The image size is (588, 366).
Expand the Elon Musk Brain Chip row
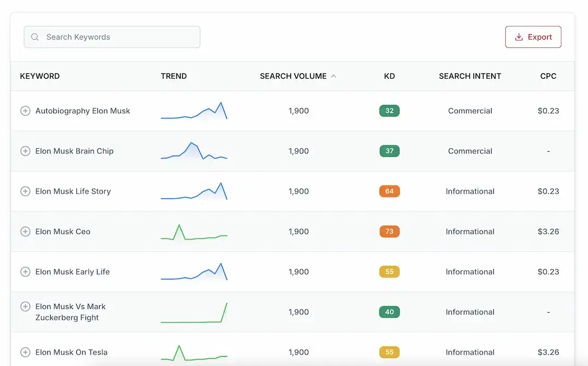(25, 151)
